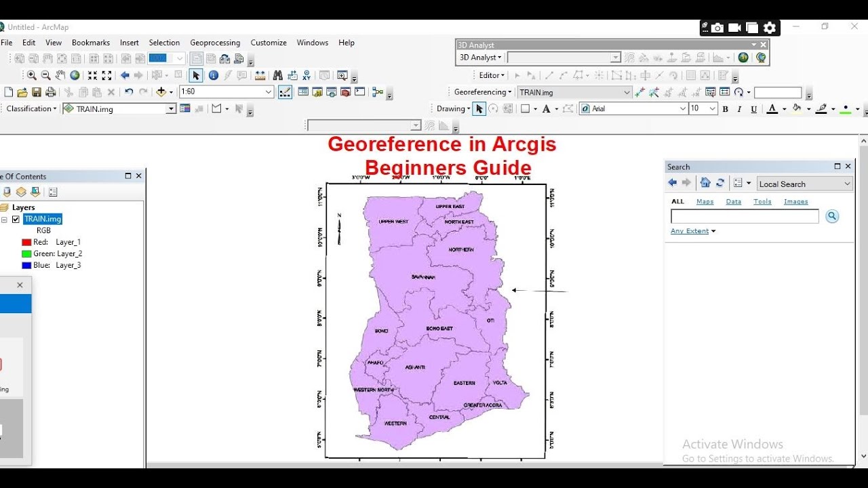The width and height of the screenshot is (868, 488).
Task: Toggle italic text formatting
Action: (x=739, y=109)
